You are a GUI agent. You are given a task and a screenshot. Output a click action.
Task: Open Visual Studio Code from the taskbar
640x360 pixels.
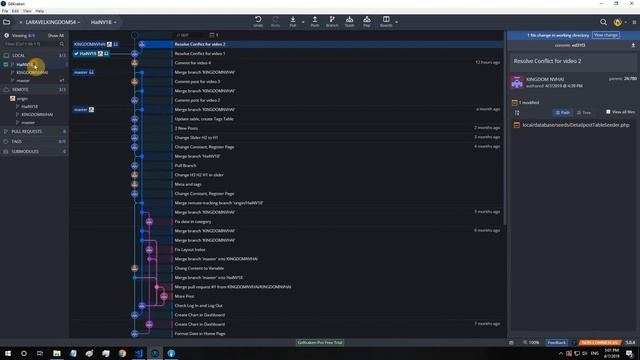click(x=138, y=353)
